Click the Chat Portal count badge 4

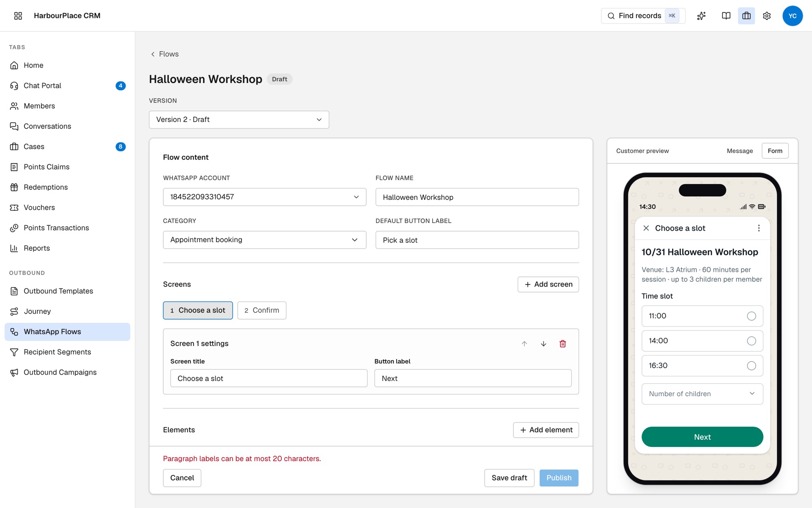[121, 86]
